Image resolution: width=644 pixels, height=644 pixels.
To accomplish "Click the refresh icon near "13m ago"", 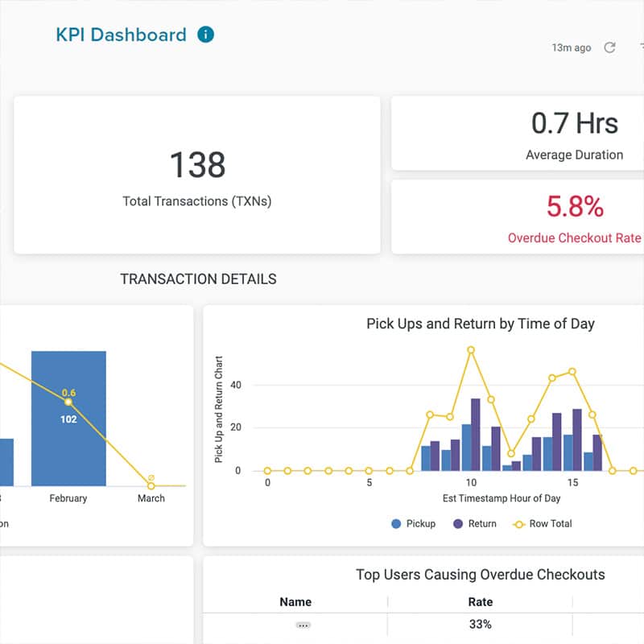I will coord(609,47).
